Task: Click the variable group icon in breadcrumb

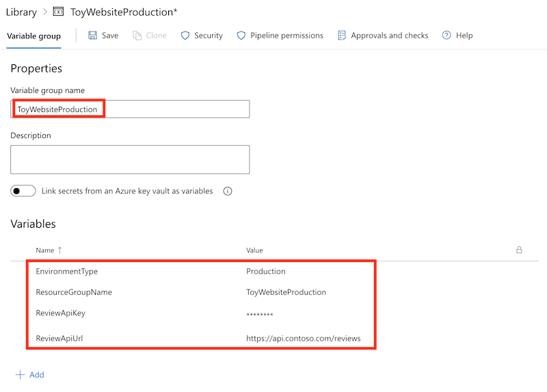Action: (x=58, y=12)
